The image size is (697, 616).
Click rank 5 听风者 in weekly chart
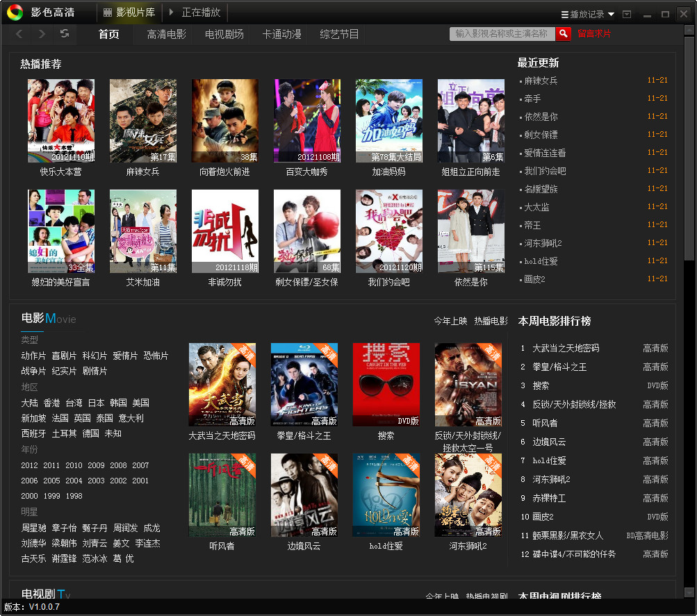(x=545, y=423)
